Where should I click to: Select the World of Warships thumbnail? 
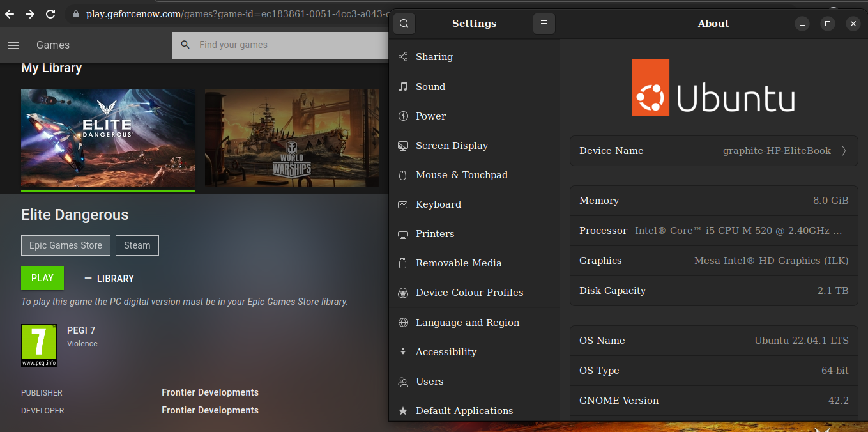tap(292, 139)
